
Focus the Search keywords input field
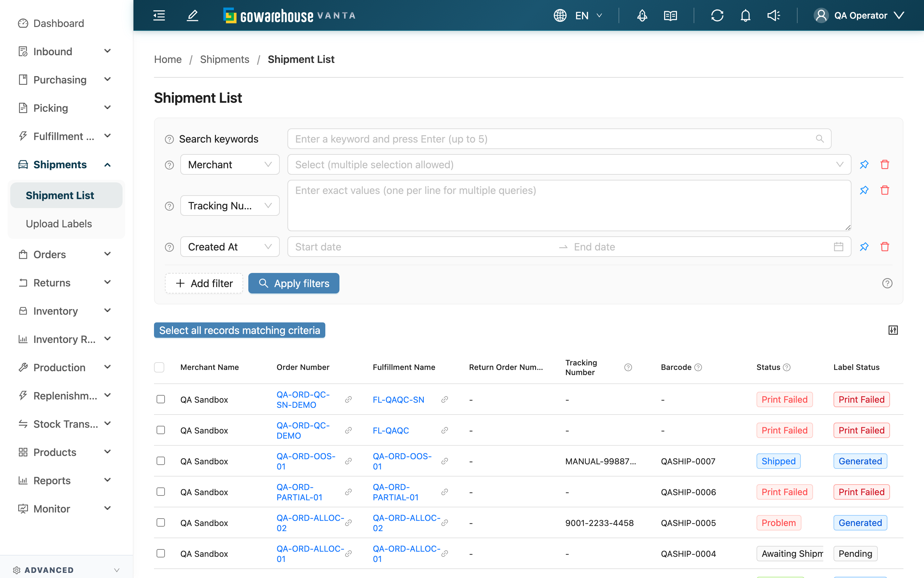click(x=559, y=139)
